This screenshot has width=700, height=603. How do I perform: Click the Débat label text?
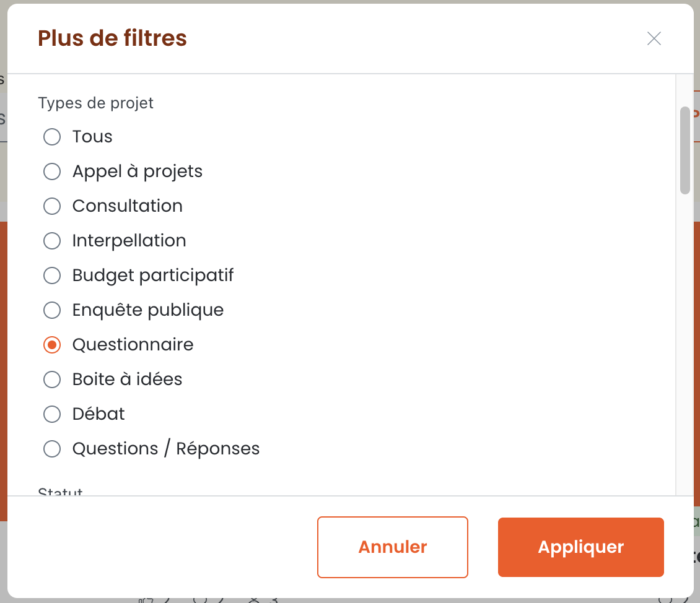[x=98, y=414]
